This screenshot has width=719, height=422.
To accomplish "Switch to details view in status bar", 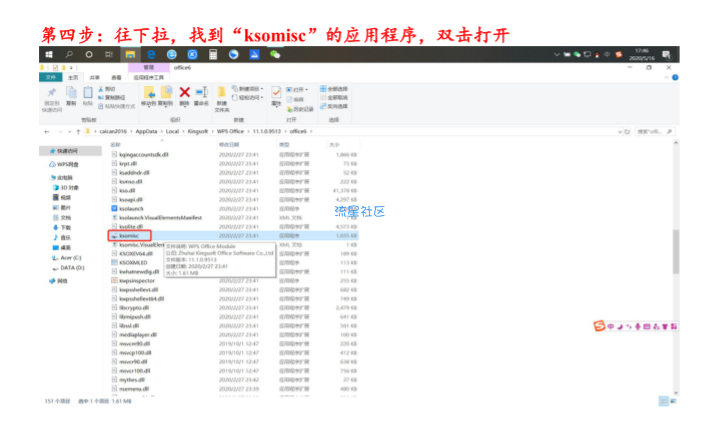I will 664,401.
